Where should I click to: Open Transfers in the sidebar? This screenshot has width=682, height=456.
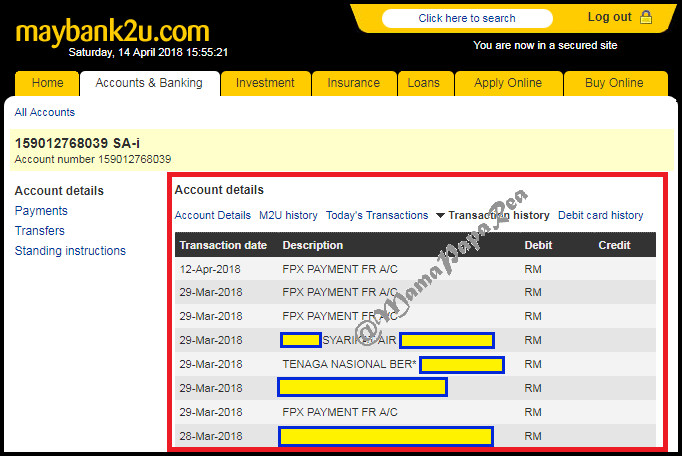(40, 231)
